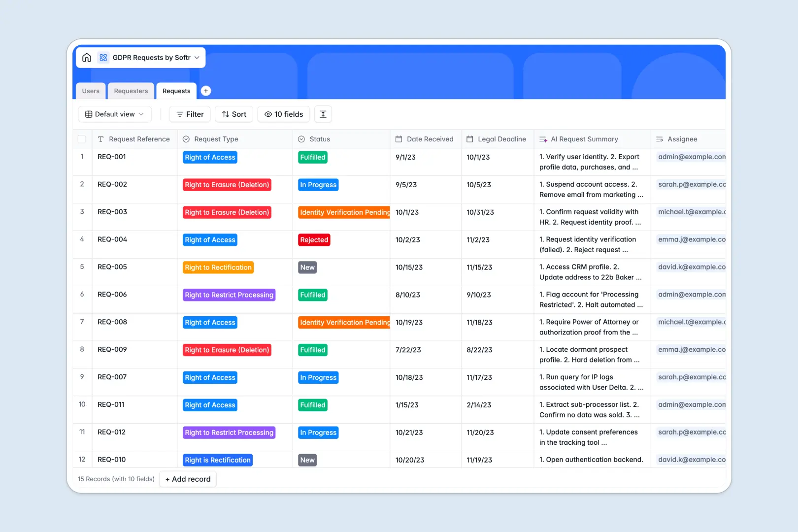The image size is (798, 532).
Task: Click the Sort arrows icon
Action: 225,114
